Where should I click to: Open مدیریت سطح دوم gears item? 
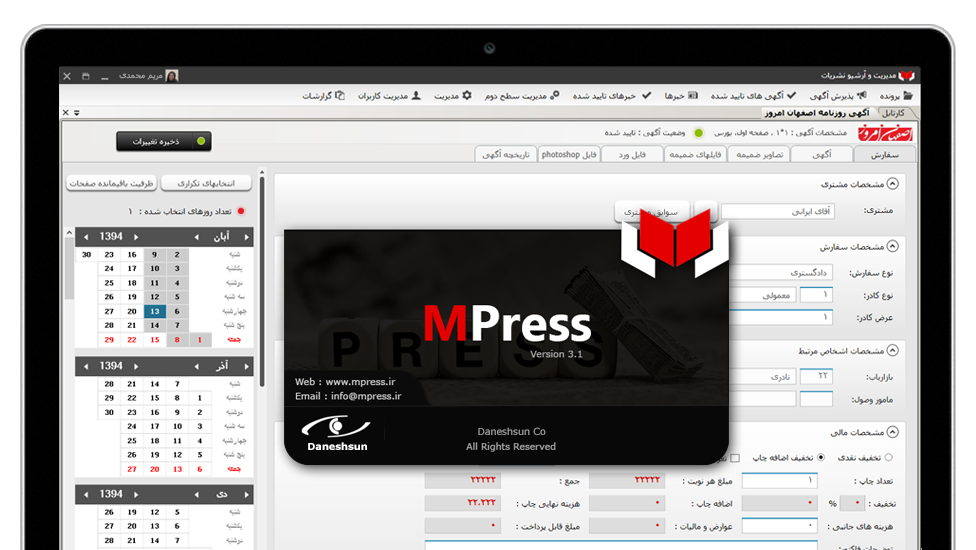click(522, 96)
